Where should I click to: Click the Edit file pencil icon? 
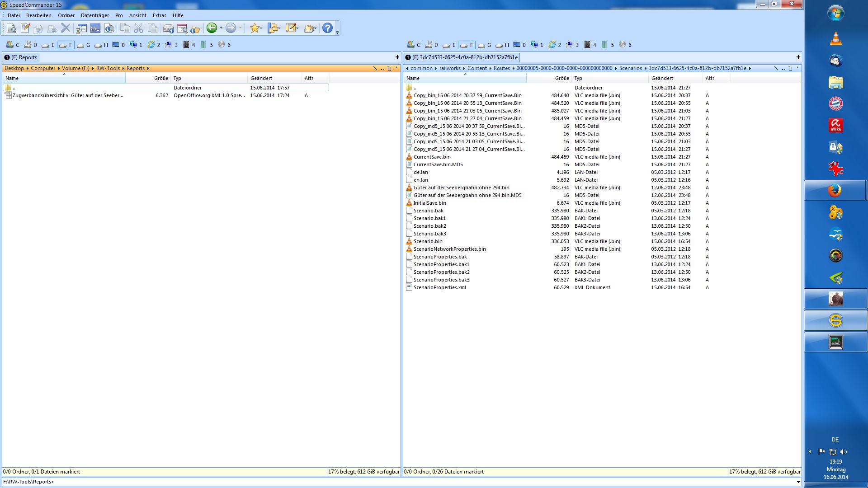[25, 28]
